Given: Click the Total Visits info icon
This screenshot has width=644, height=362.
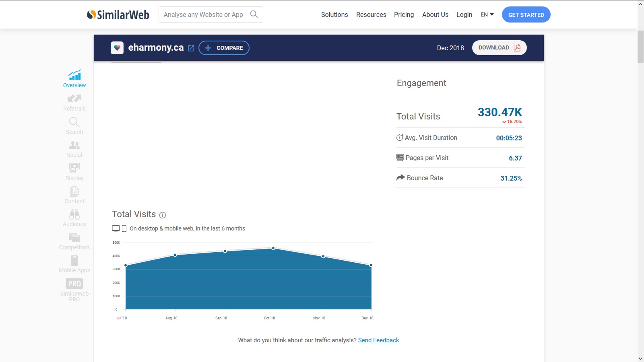Looking at the screenshot, I should click(x=163, y=215).
